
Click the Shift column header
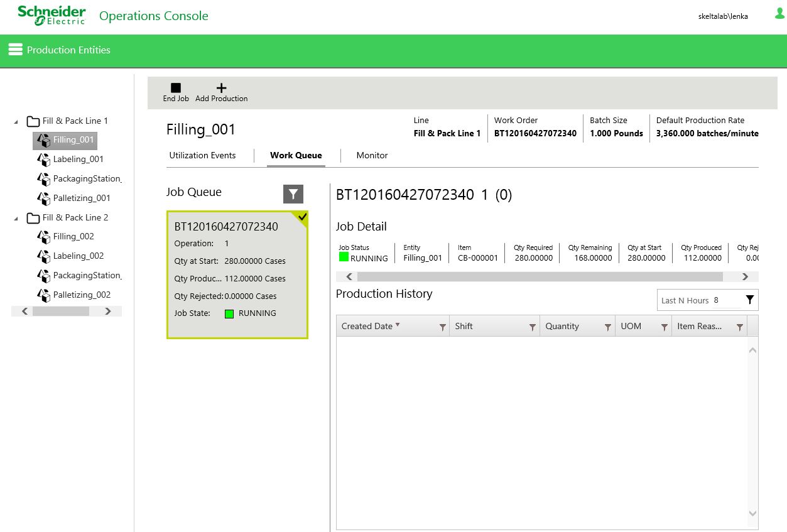click(x=494, y=326)
